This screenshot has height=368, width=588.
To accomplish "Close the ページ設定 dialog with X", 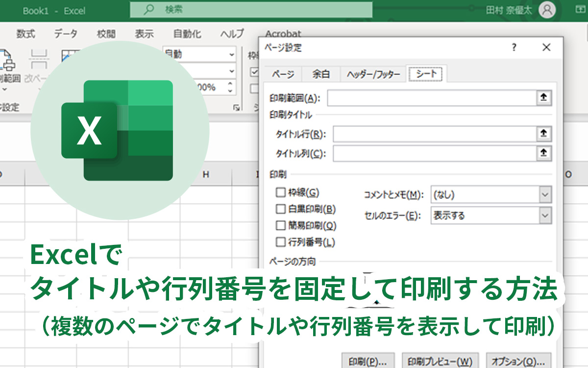I will 546,47.
